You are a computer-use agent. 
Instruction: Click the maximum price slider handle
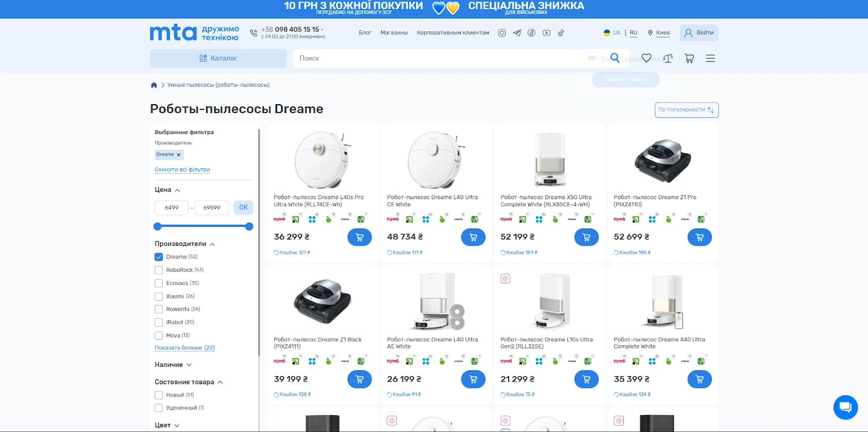(249, 226)
